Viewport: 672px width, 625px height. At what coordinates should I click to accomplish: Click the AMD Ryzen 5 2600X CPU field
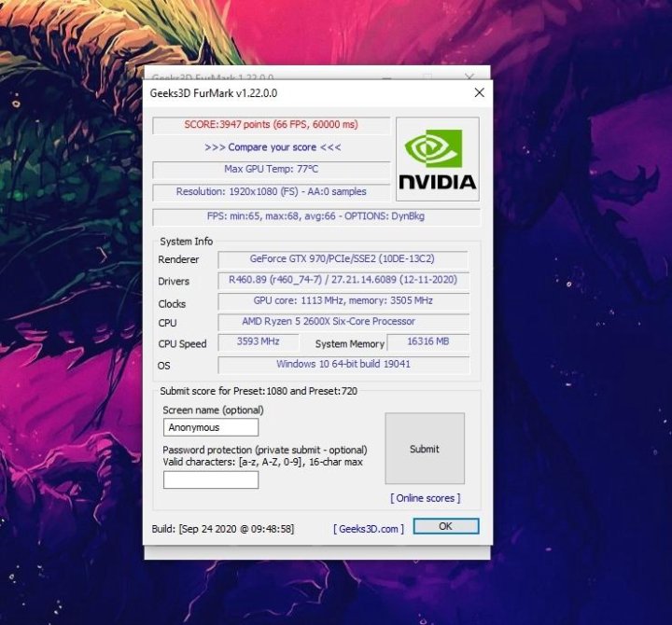(343, 322)
